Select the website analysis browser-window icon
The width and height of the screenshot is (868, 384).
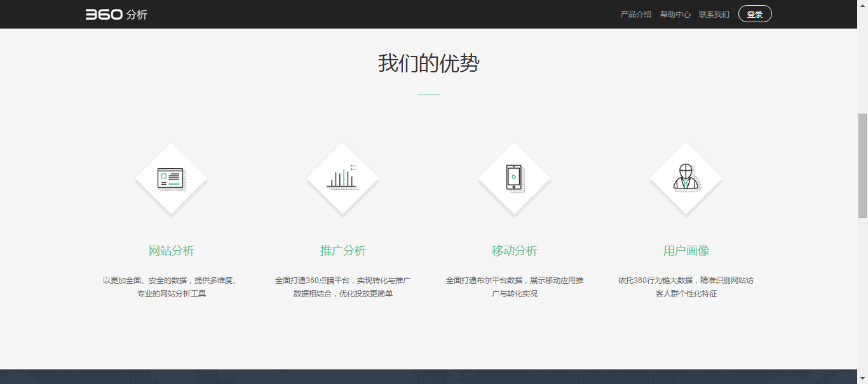point(171,178)
